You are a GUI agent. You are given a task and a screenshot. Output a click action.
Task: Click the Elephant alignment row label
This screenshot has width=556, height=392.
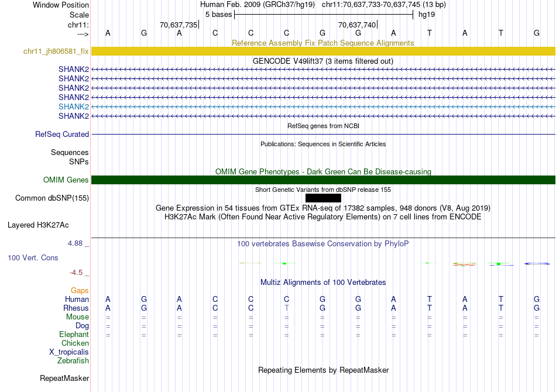pos(74,335)
